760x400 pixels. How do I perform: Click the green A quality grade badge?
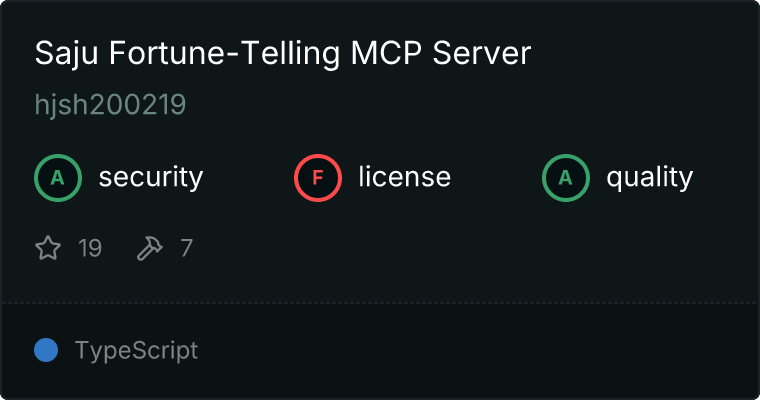tap(566, 178)
